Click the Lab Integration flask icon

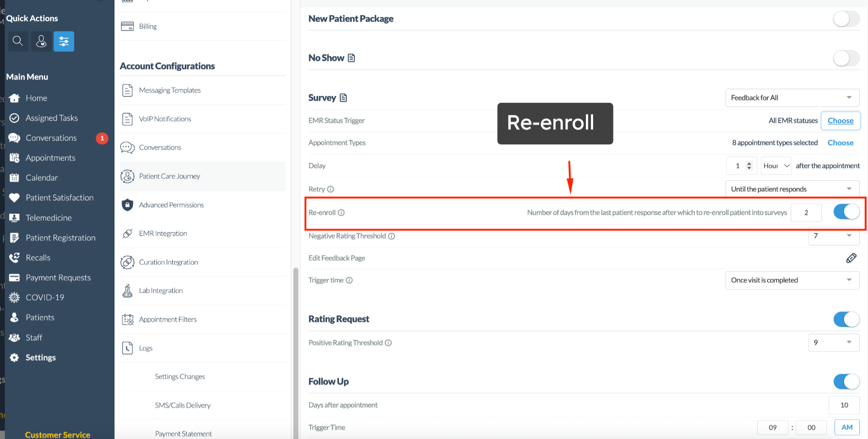(127, 291)
